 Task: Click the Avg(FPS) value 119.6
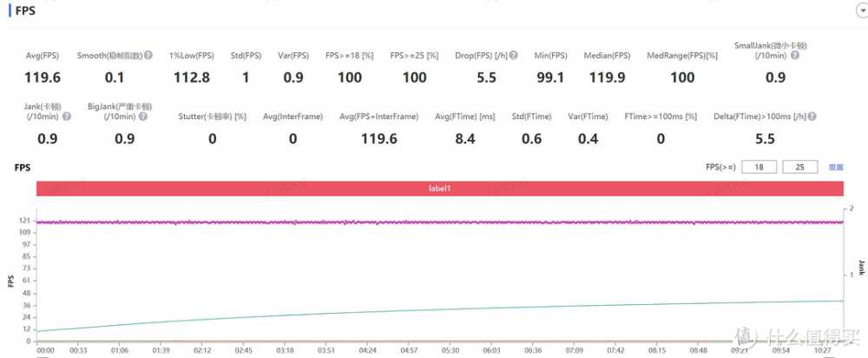point(43,77)
